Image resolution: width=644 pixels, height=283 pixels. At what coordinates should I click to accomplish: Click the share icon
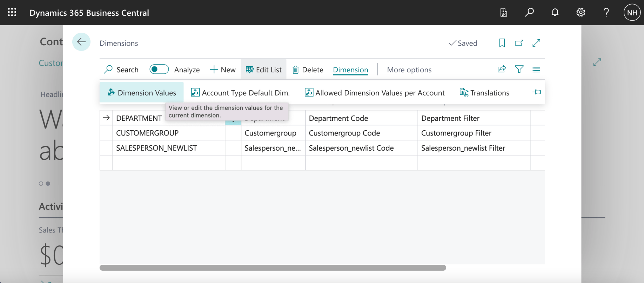click(x=502, y=70)
